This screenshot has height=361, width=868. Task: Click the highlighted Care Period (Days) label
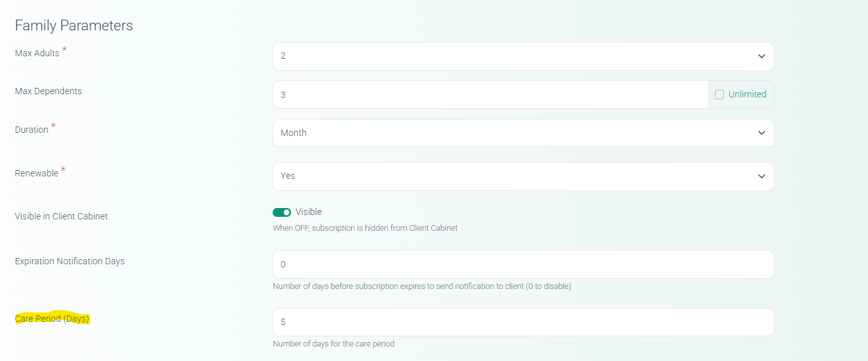(x=52, y=319)
